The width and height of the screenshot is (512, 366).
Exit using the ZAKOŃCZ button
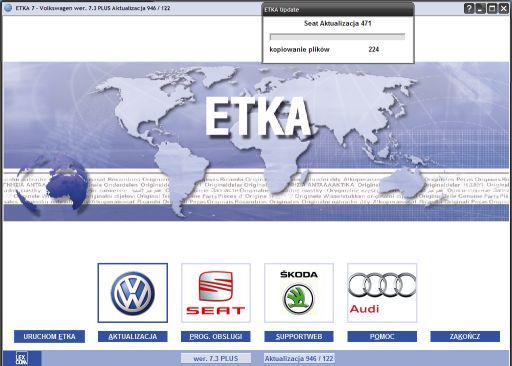465,336
